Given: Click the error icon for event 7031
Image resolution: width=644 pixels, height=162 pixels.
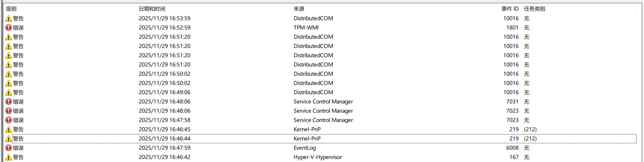Looking at the screenshot, I should tap(8, 101).
